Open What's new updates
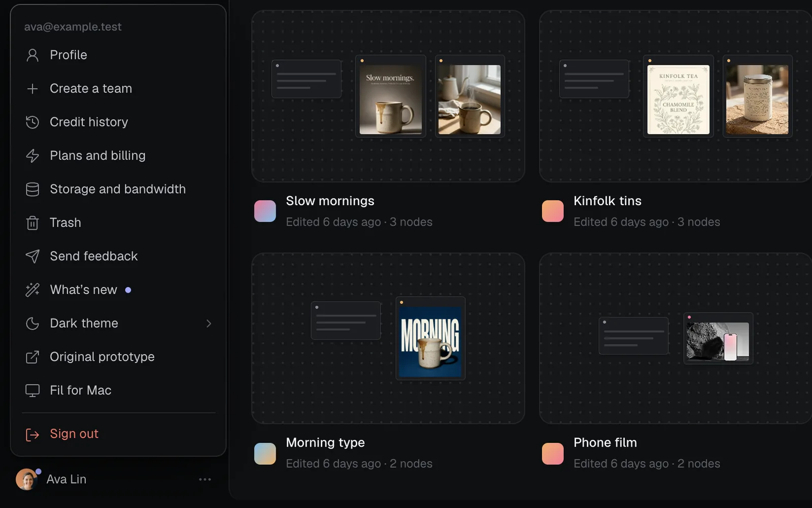 [x=118, y=290]
